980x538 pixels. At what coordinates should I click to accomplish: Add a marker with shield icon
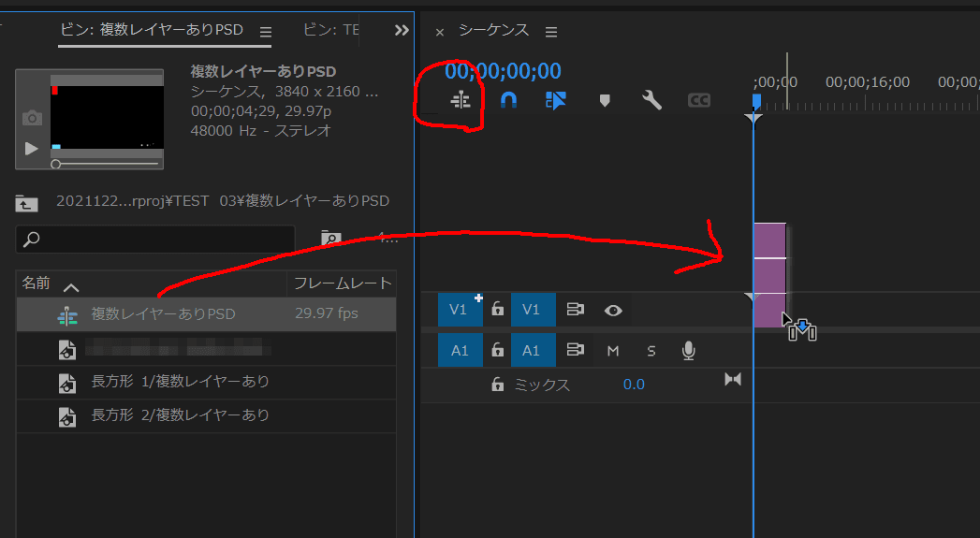[x=605, y=101]
